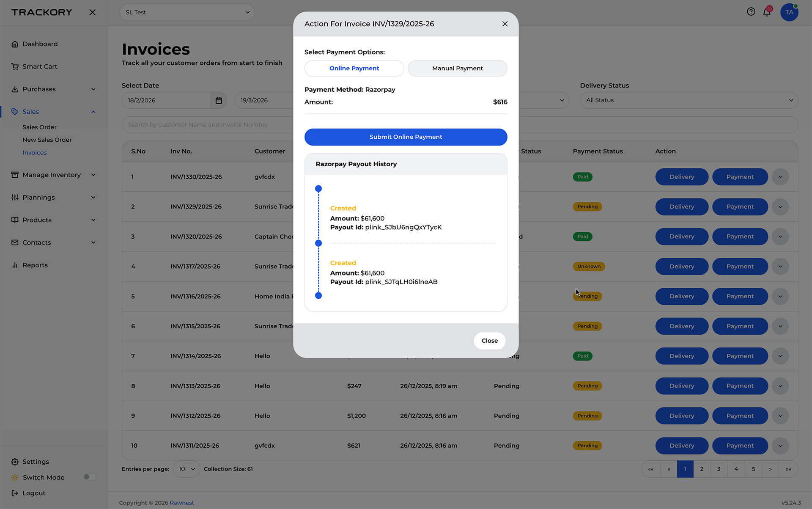Close the invoice action dialog with X
Viewport: 812px width, 509px height.
tap(505, 24)
